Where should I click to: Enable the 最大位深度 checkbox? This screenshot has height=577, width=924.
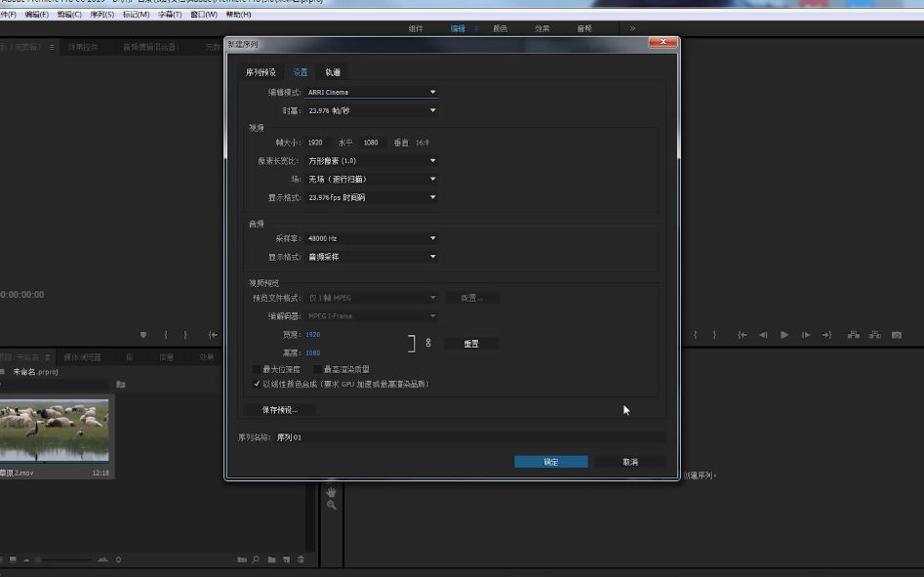254,369
